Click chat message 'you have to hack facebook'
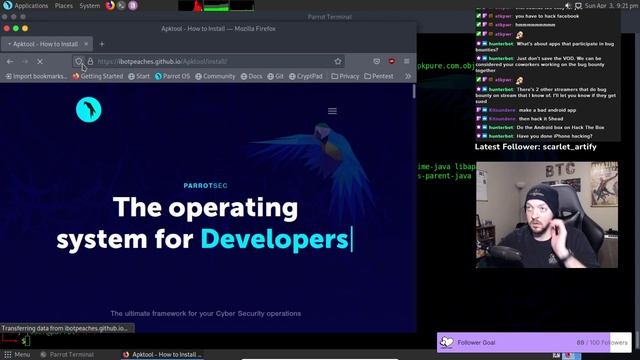The width and height of the screenshot is (640, 360). click(547, 16)
